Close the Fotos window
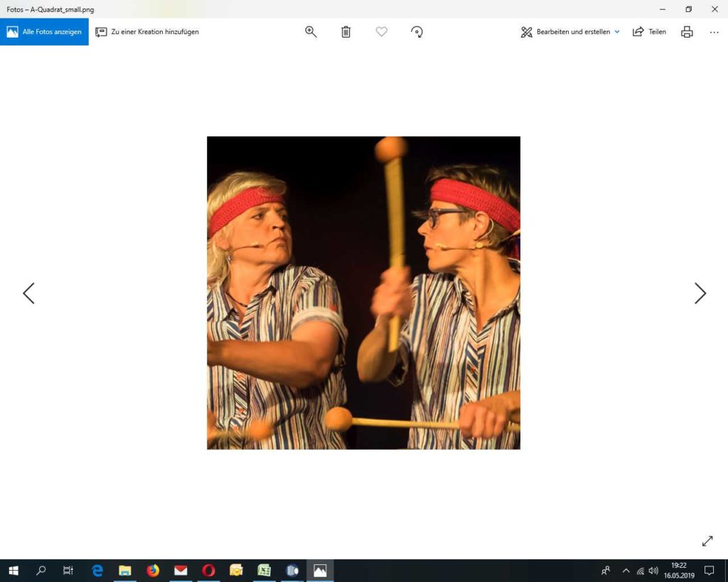The image size is (728, 582). pyautogui.click(x=715, y=9)
